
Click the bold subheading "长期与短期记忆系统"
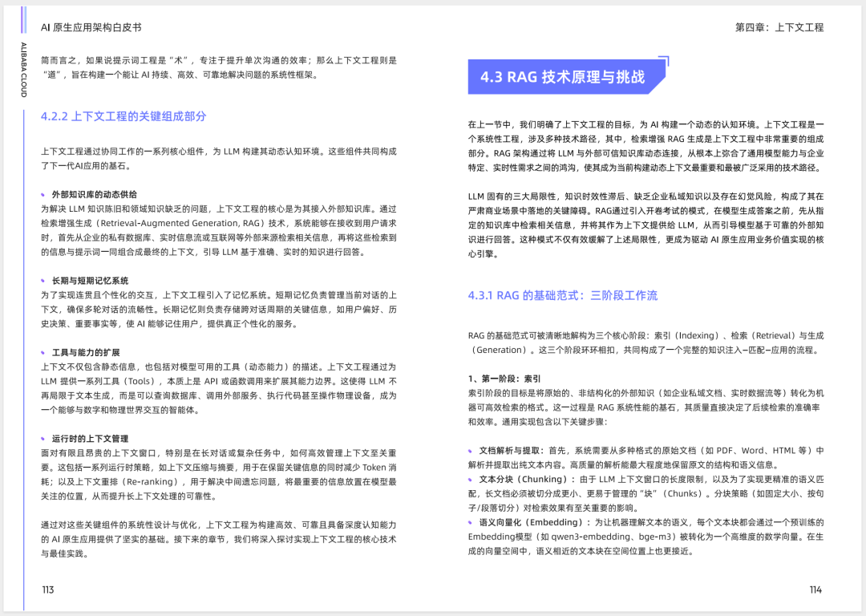coord(90,281)
